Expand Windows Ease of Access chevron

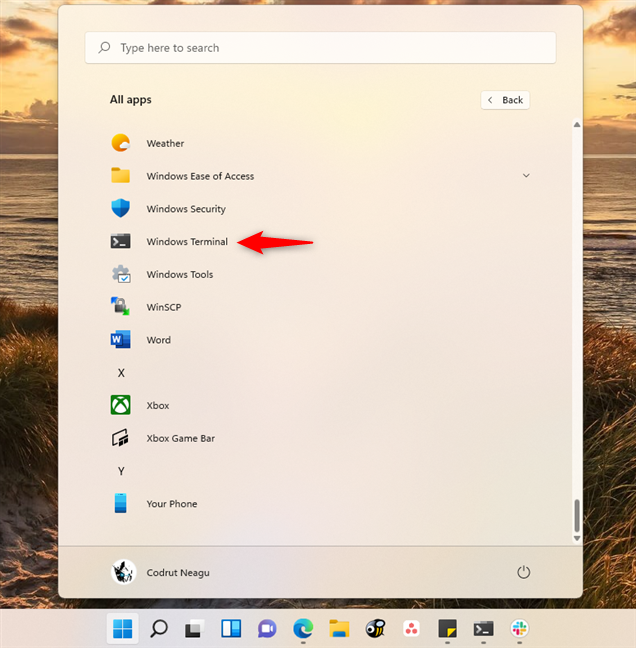526,176
